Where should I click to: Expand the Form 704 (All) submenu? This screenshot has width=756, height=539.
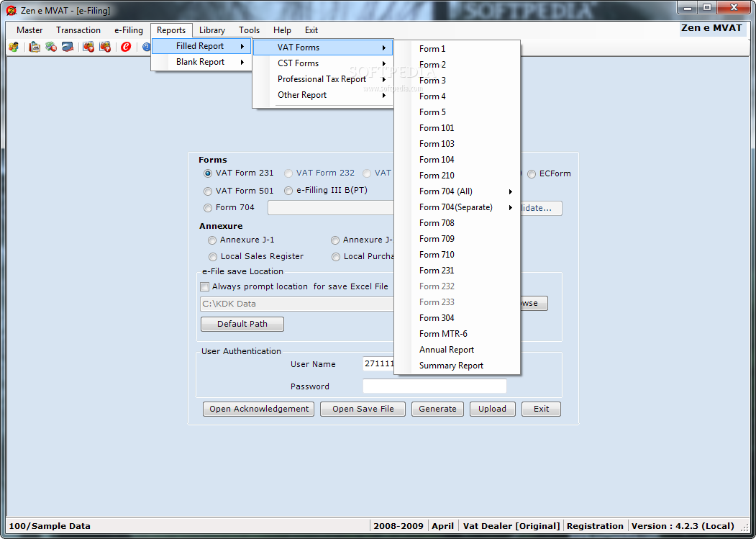click(457, 191)
